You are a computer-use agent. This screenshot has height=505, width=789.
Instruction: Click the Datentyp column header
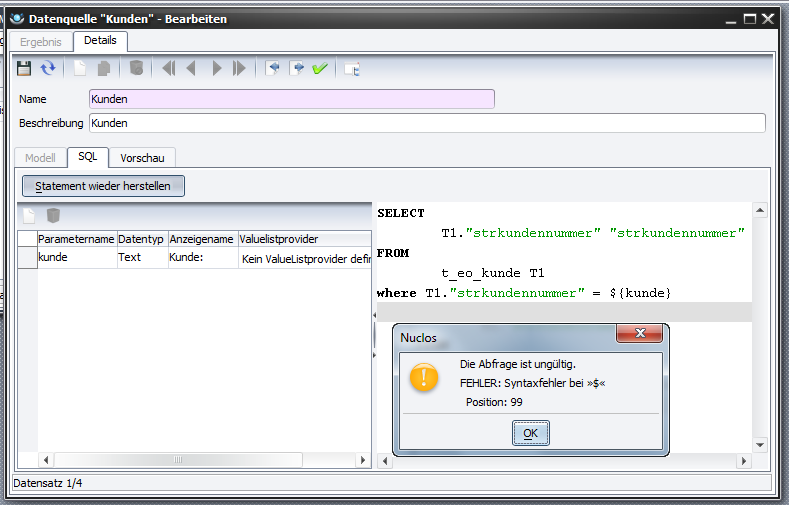pos(142,239)
